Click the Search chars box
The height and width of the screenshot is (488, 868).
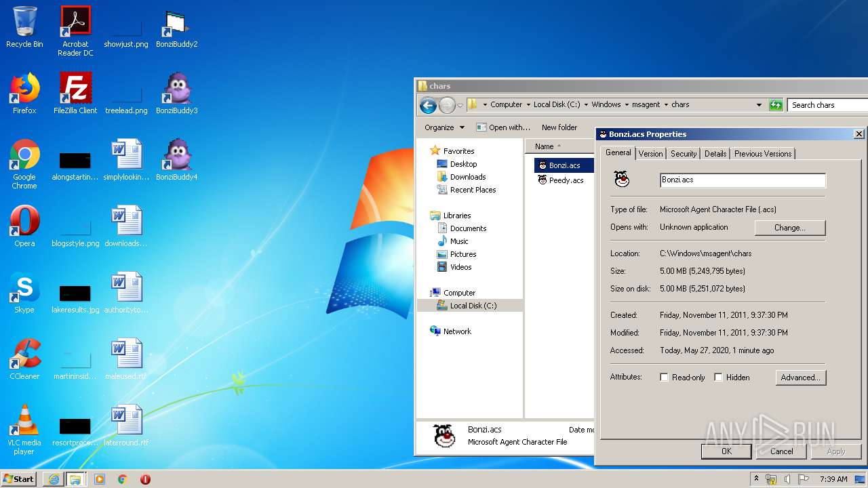tap(829, 105)
